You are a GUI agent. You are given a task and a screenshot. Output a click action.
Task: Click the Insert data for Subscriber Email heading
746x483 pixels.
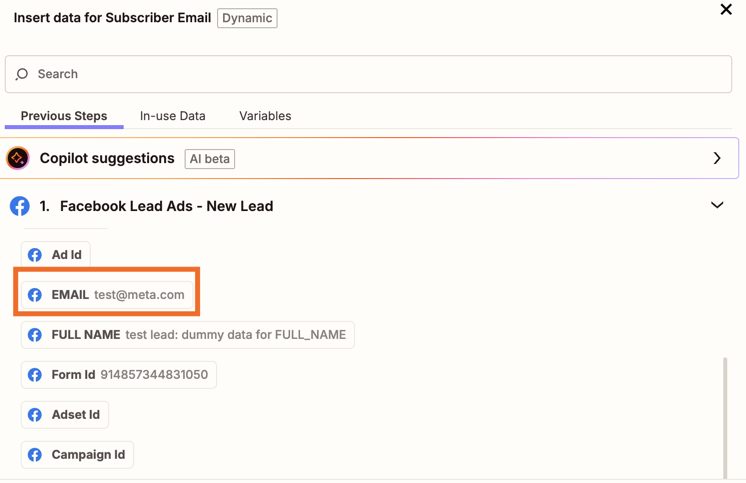tap(112, 18)
